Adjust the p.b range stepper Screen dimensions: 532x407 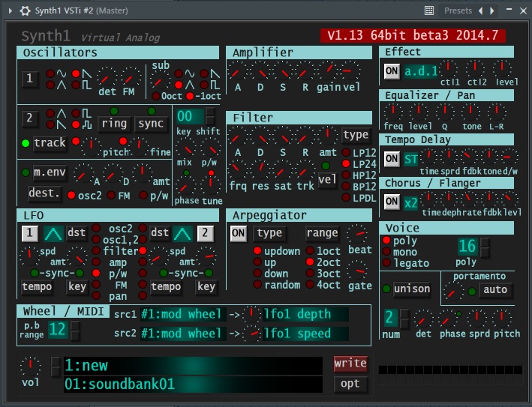(x=75, y=330)
